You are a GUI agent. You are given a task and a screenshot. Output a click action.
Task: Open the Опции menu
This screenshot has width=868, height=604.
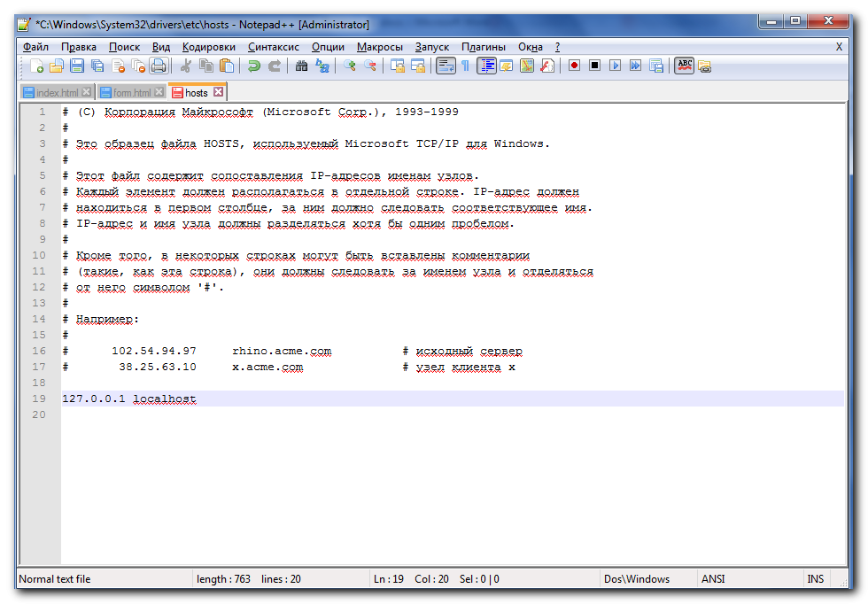click(x=328, y=47)
